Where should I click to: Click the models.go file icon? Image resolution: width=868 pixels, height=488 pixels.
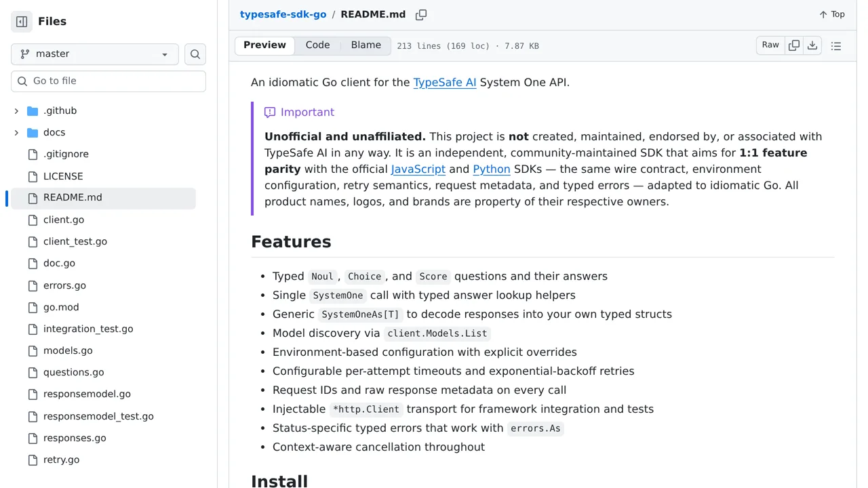(33, 350)
